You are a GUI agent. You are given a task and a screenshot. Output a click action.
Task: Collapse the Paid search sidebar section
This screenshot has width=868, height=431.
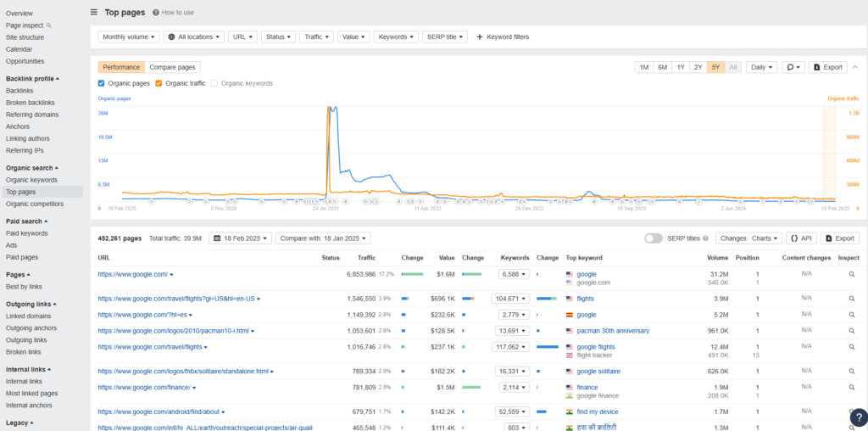pyautogui.click(x=27, y=221)
